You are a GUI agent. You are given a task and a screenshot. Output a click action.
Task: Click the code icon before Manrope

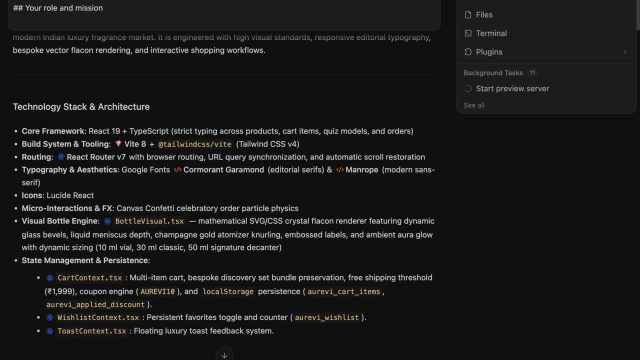point(340,170)
